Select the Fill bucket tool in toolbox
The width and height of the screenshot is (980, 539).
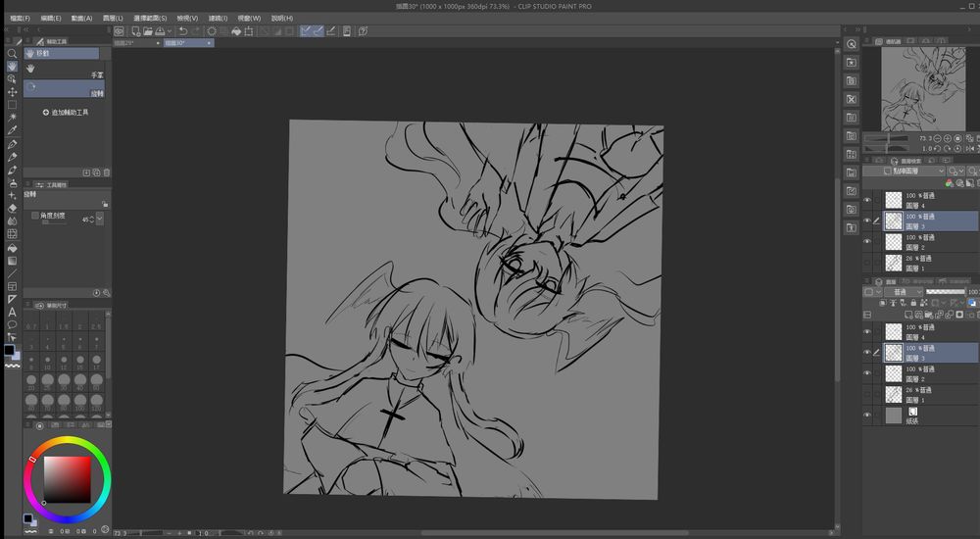(12, 248)
